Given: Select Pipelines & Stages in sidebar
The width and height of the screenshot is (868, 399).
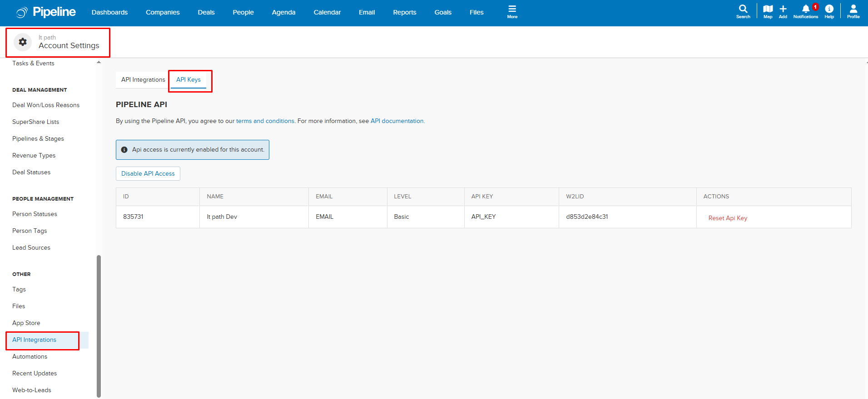Looking at the screenshot, I should tap(38, 139).
